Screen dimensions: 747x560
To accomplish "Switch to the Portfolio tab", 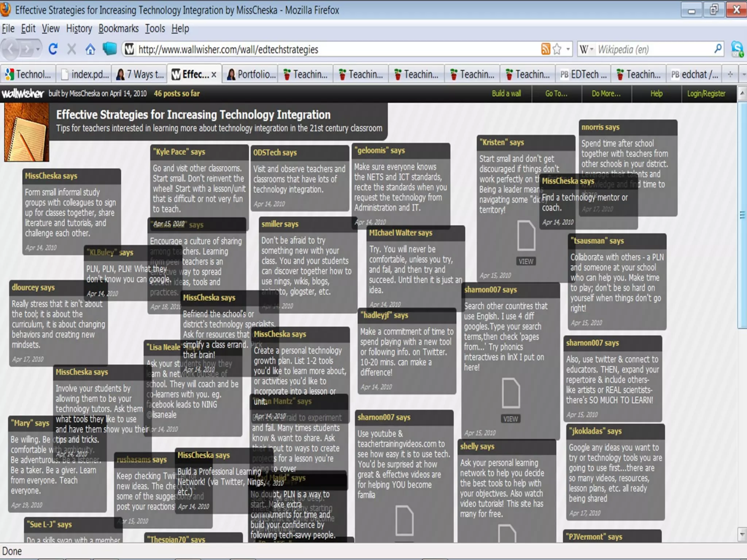I will point(252,74).
